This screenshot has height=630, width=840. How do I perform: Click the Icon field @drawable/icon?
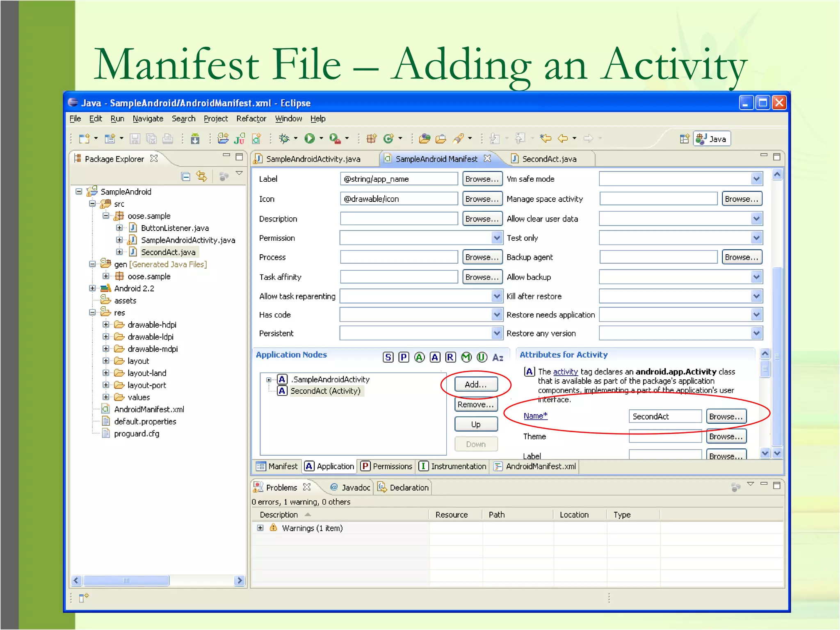[399, 199]
